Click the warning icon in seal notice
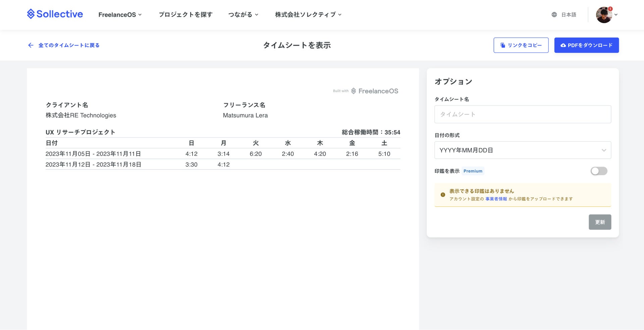The height and width of the screenshot is (330, 644). click(x=443, y=195)
